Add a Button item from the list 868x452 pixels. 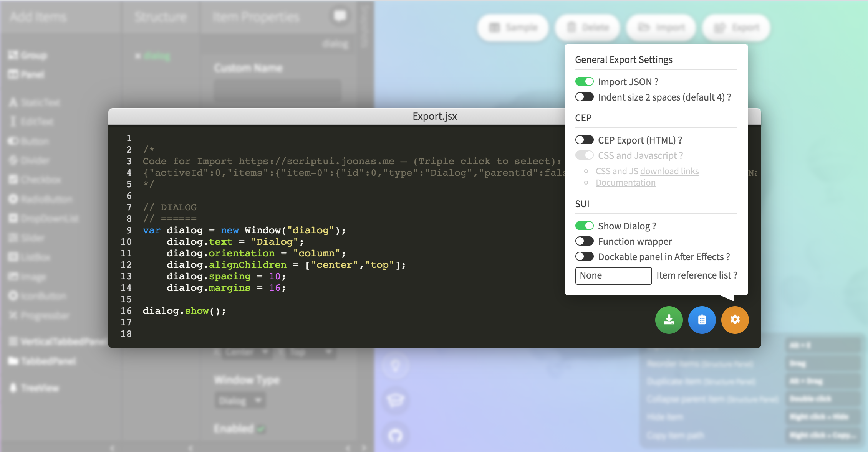click(x=29, y=141)
